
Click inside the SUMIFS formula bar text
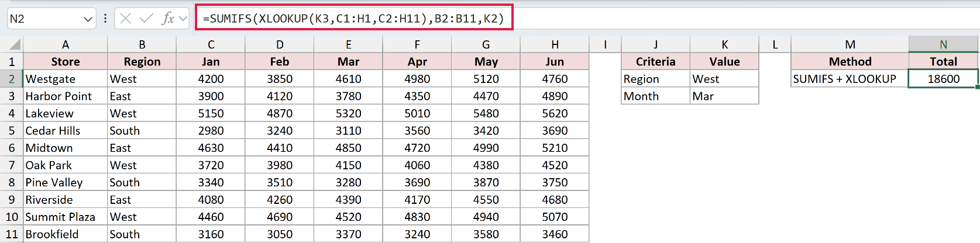click(353, 19)
